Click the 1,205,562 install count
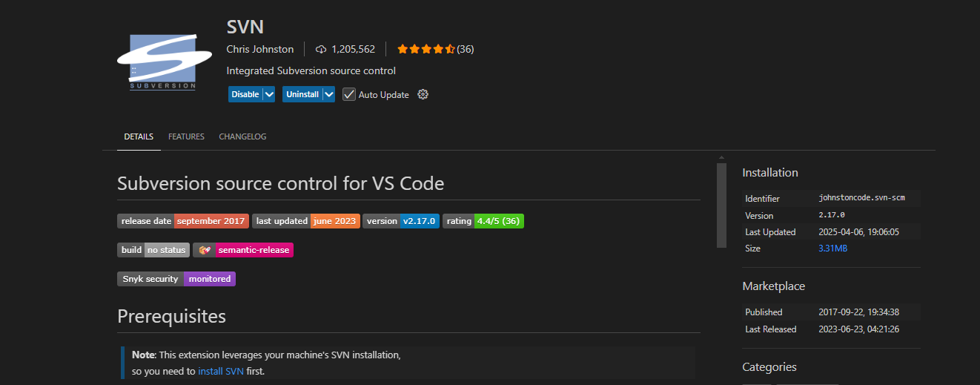 click(353, 50)
